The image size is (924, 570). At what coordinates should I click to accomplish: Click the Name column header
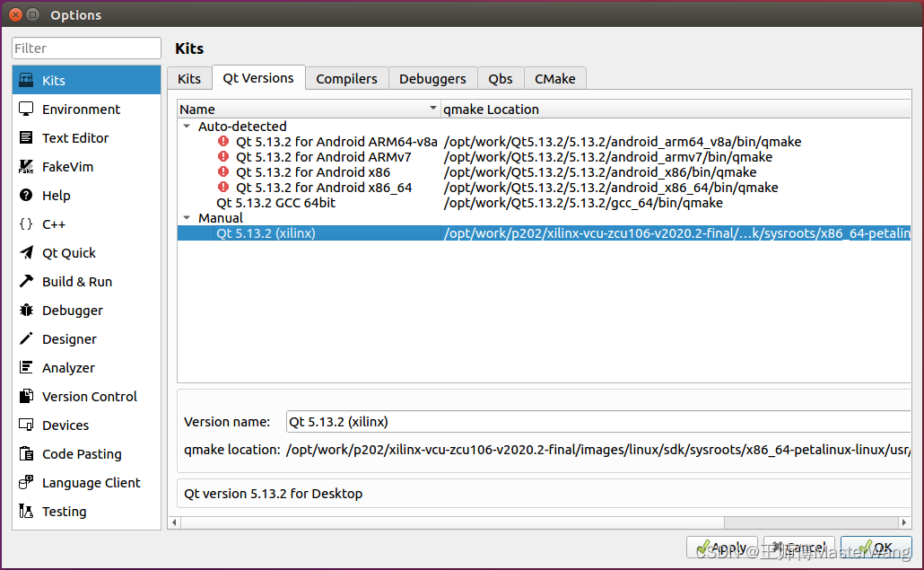[309, 109]
